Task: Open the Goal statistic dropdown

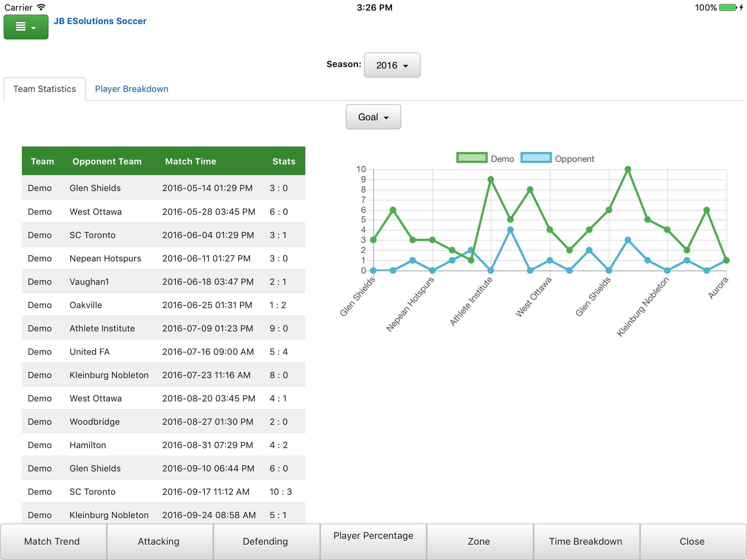Action: (x=373, y=117)
